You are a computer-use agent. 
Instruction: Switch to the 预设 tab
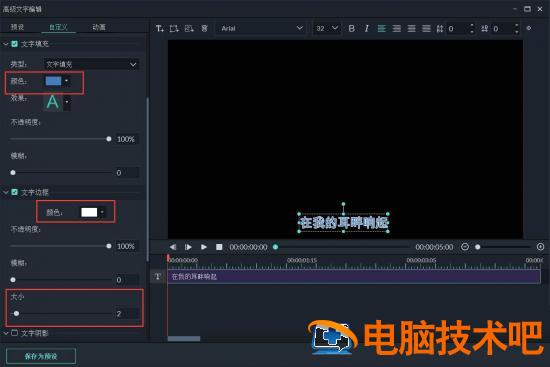(x=17, y=27)
